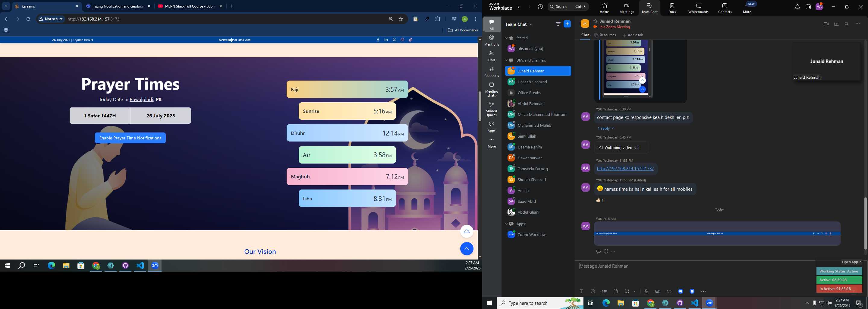Click the blue scroll-to-top arrow on the webpage
Viewport: 868px width, 309px height.
click(x=467, y=249)
